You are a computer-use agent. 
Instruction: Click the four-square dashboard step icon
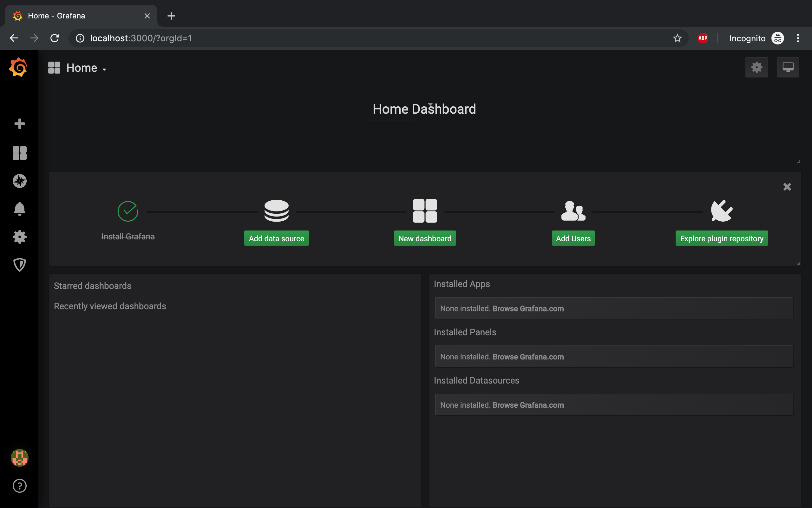pyautogui.click(x=425, y=211)
